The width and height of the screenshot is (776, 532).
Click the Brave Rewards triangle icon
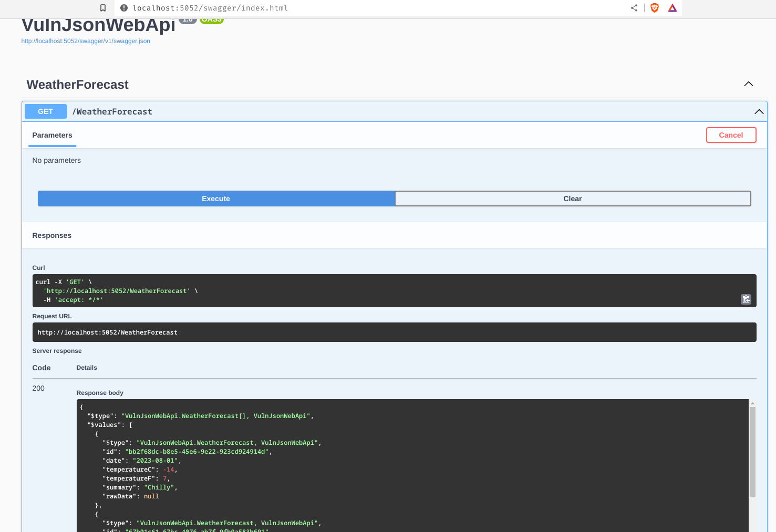pyautogui.click(x=672, y=8)
